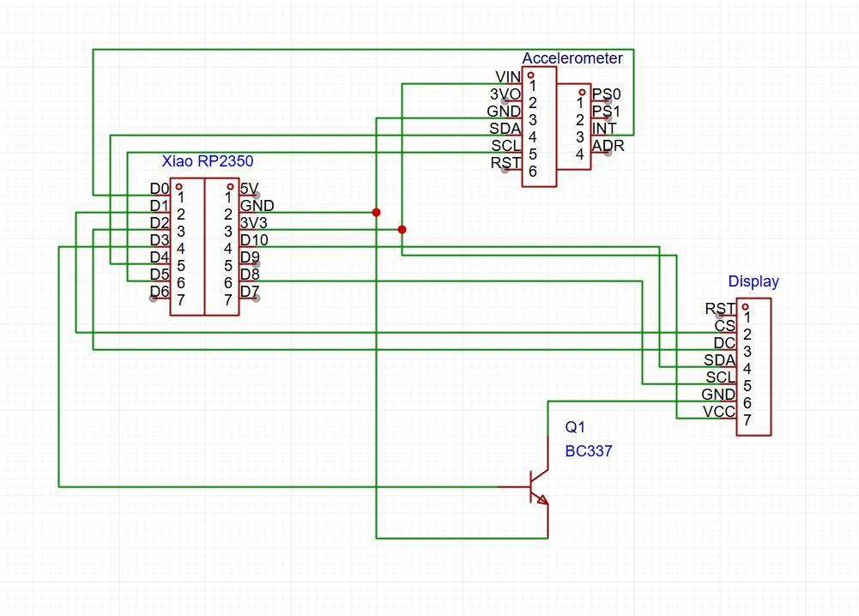
Task: Pick the SCL pin on the Display
Action: pos(720,377)
